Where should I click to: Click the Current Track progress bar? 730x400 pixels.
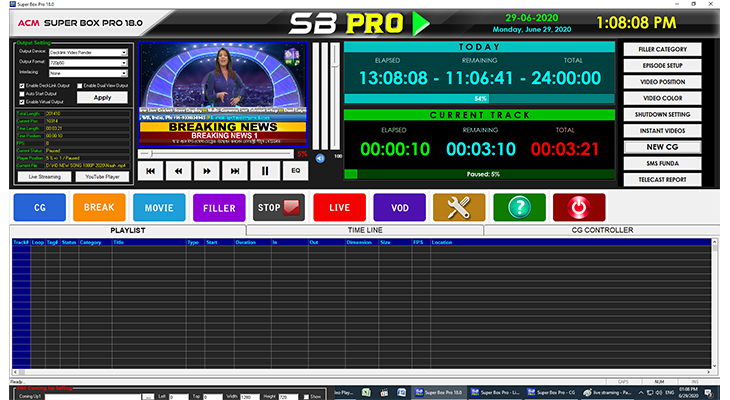tap(480, 174)
